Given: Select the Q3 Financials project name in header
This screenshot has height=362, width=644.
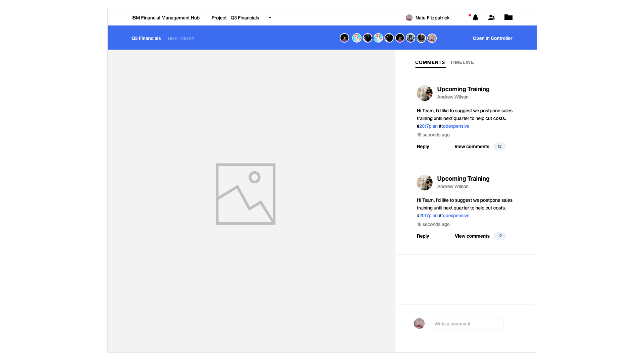Looking at the screenshot, I should 245,18.
